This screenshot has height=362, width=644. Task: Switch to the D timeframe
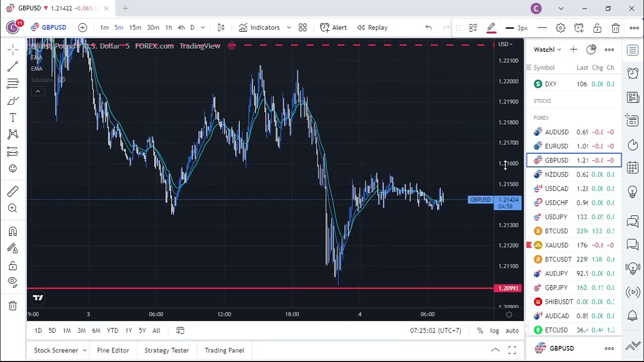[x=192, y=28]
